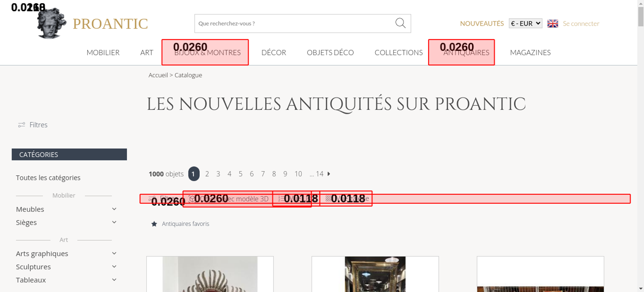Click the 3D cube model icon
This screenshot has width=644, height=292.
(x=192, y=199)
